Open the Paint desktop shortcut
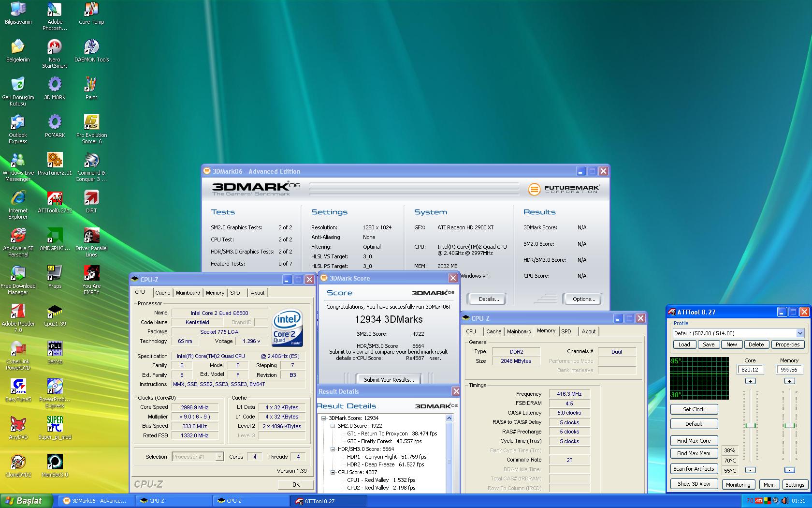Screen dimensions: 812x508 click(x=91, y=89)
